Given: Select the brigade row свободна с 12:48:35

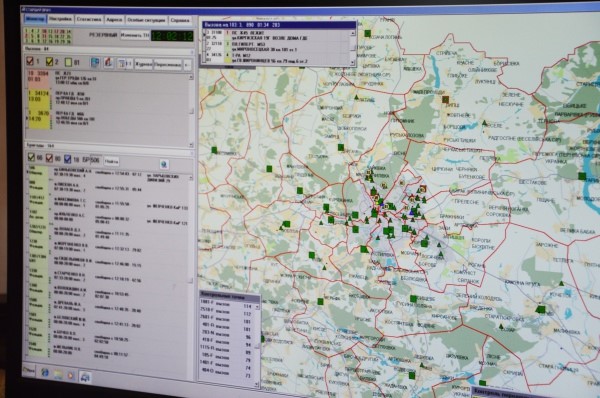Looking at the screenshot, I should [109, 309].
